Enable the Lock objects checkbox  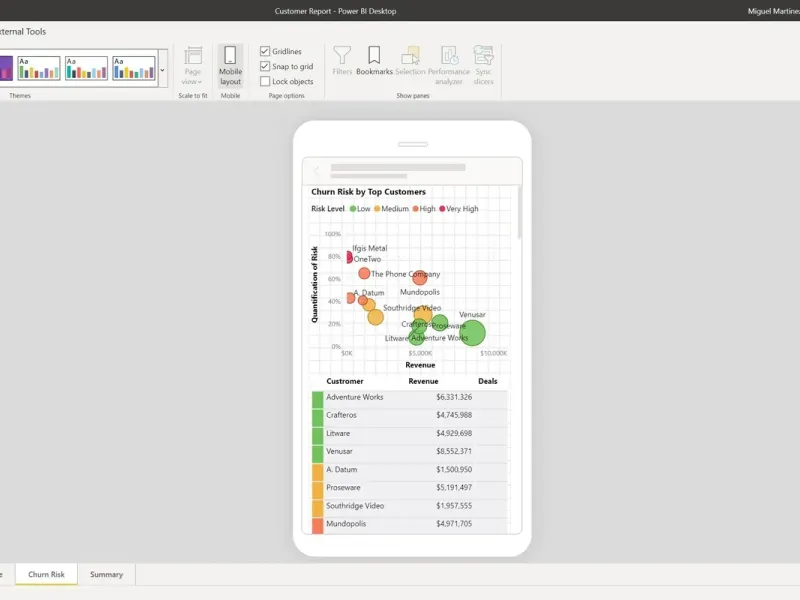(265, 81)
